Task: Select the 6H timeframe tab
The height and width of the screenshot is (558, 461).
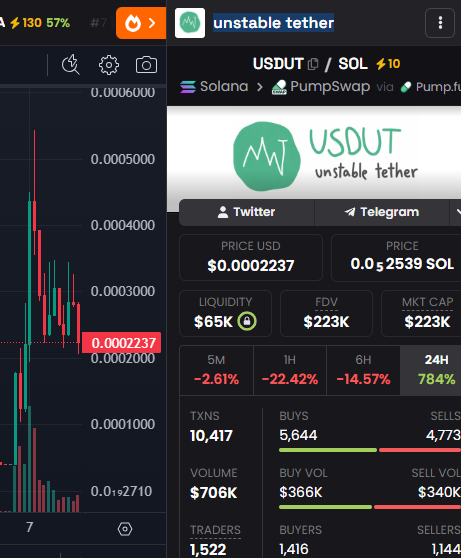Action: [x=363, y=370]
